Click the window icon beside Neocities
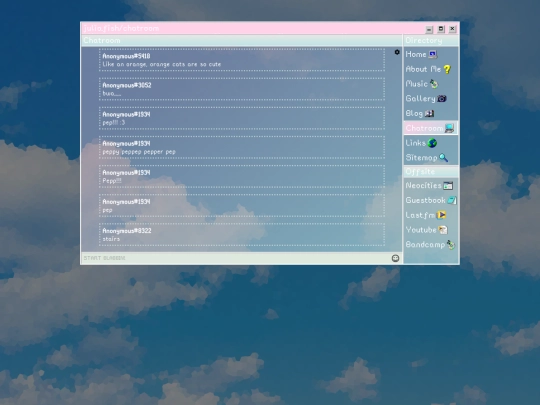Screen dimensions: 540x405 [448, 186]
